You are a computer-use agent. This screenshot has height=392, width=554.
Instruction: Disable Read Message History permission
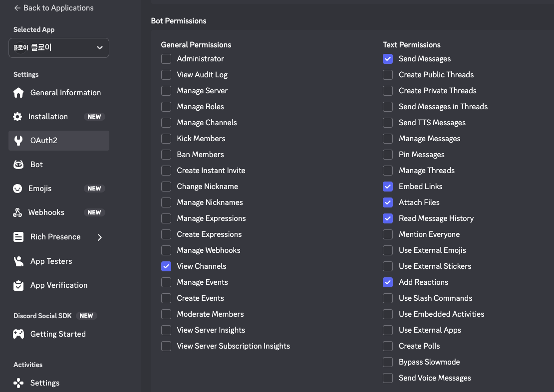pyautogui.click(x=388, y=218)
